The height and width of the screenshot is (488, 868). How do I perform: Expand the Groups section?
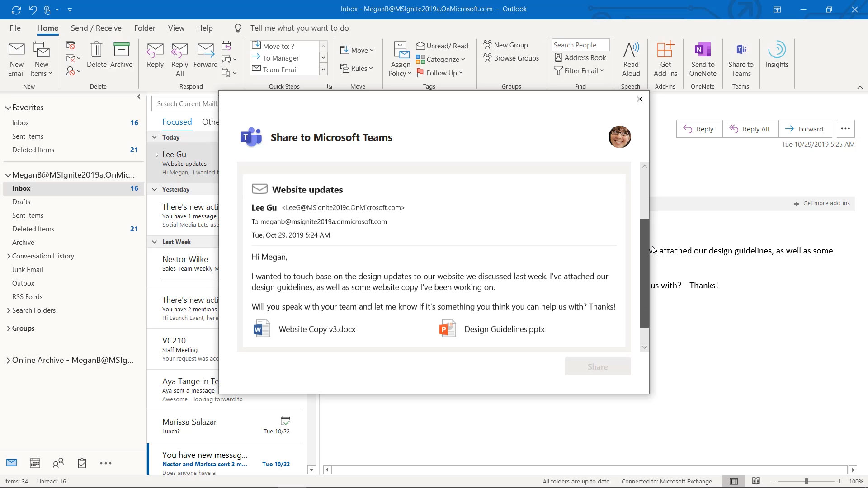8,328
